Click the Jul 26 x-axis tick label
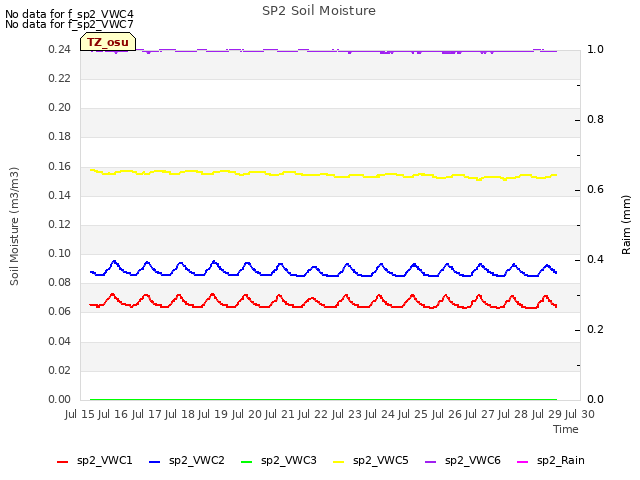The image size is (640, 480). (x=447, y=414)
